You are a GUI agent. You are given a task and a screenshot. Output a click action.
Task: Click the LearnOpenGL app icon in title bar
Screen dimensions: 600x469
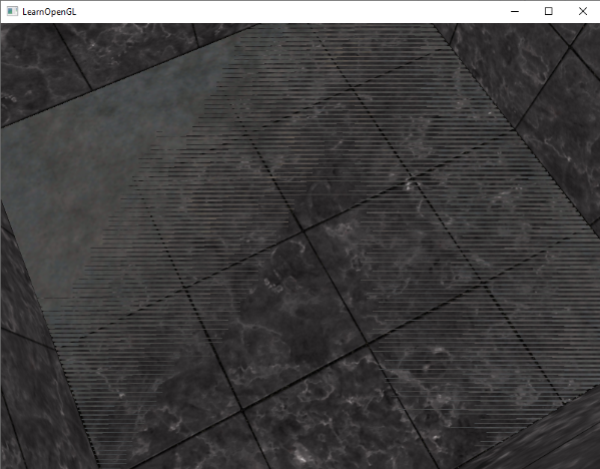[x=11, y=11]
